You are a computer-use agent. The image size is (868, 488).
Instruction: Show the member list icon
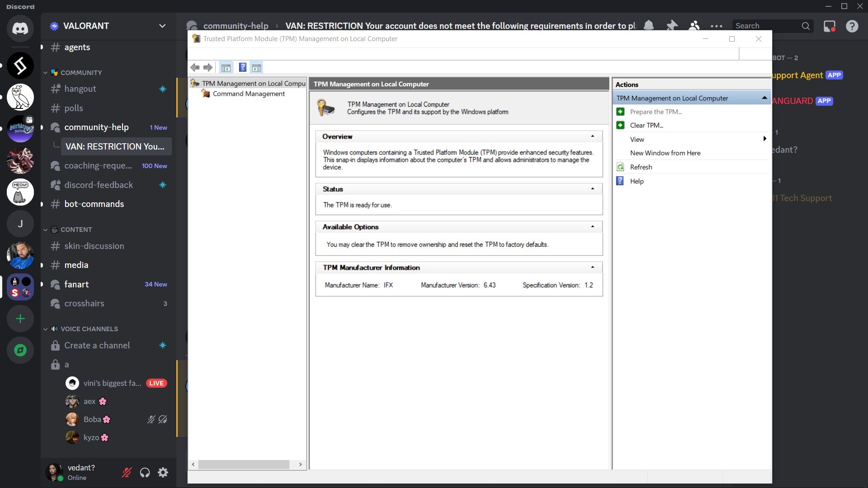[694, 26]
